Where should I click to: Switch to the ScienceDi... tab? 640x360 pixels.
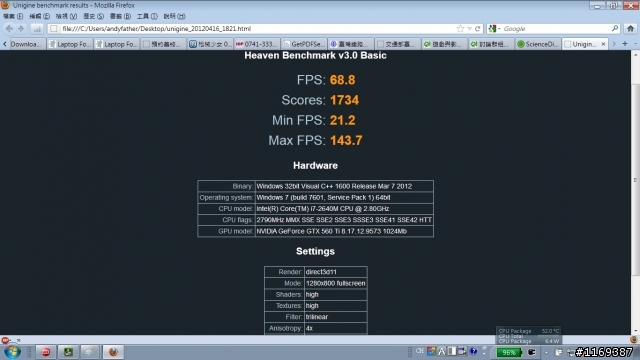537,44
